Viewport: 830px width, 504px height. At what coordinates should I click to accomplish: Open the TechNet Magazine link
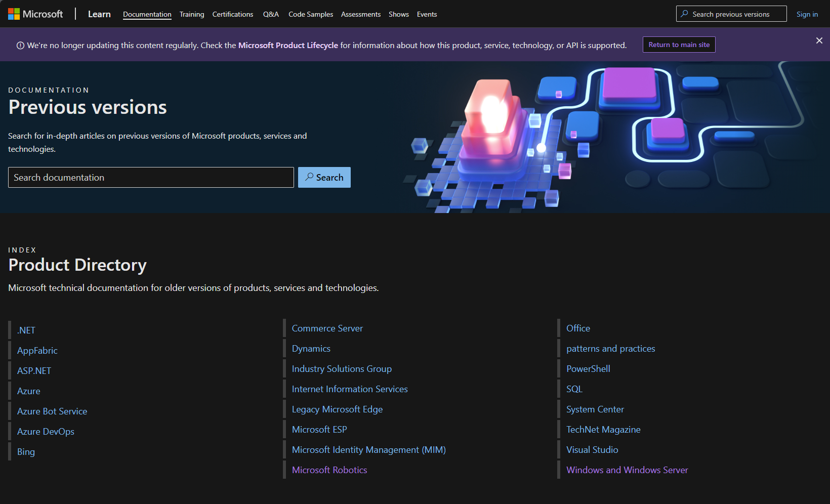[603, 430]
